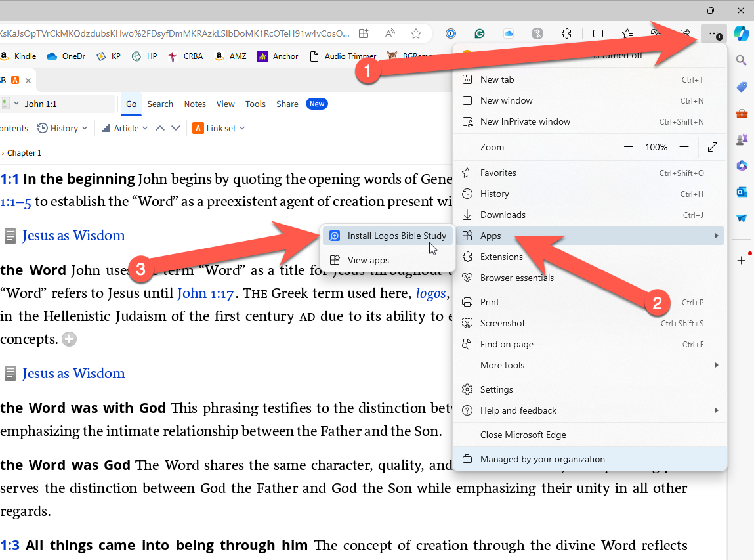The width and height of the screenshot is (754, 560).
Task: Select View apps in submenu
Action: coord(388,260)
